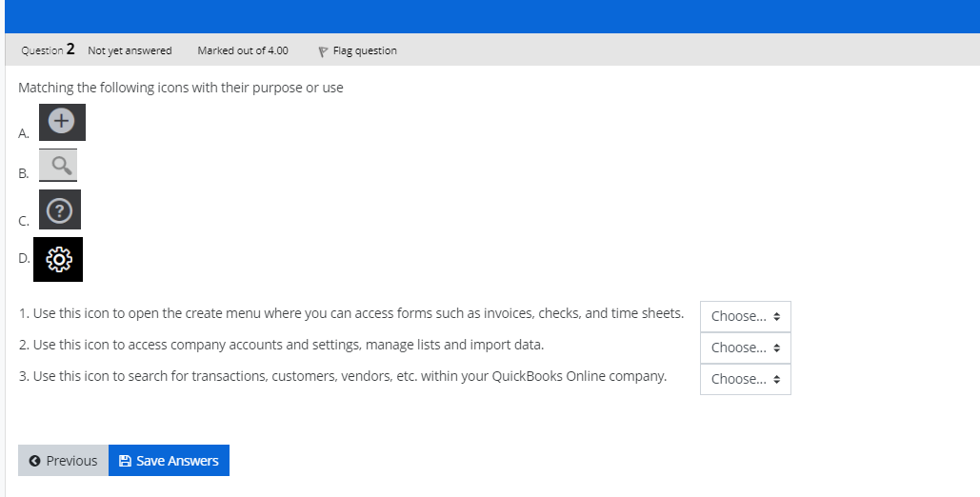Click the flag icon beside Flag question
Image resolution: width=980 pixels, height=497 pixels.
(323, 51)
